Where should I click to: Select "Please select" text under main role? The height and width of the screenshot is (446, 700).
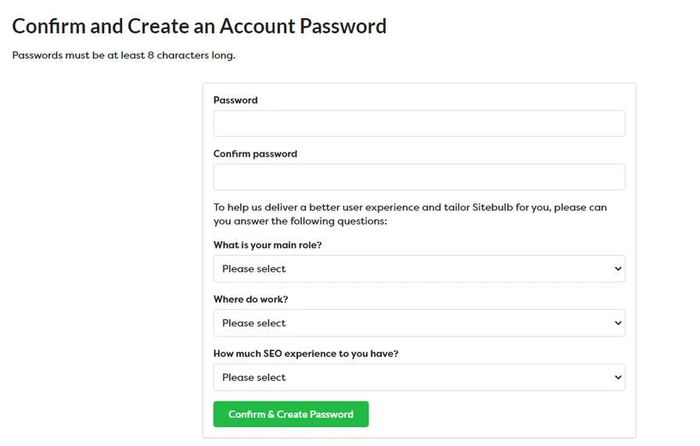254,269
